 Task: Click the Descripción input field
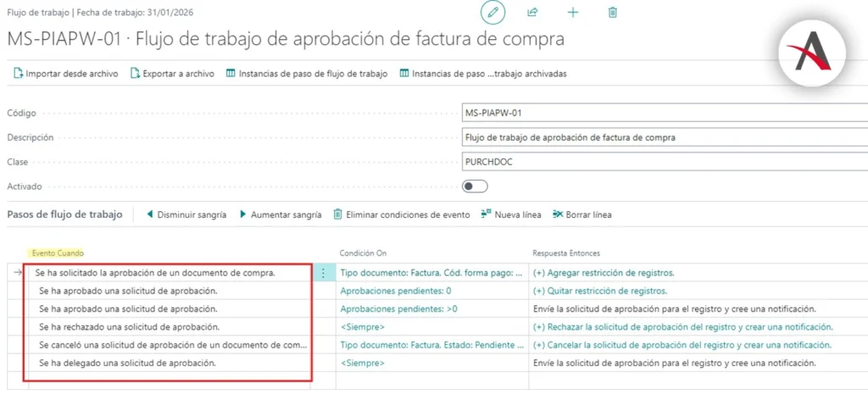click(665, 137)
